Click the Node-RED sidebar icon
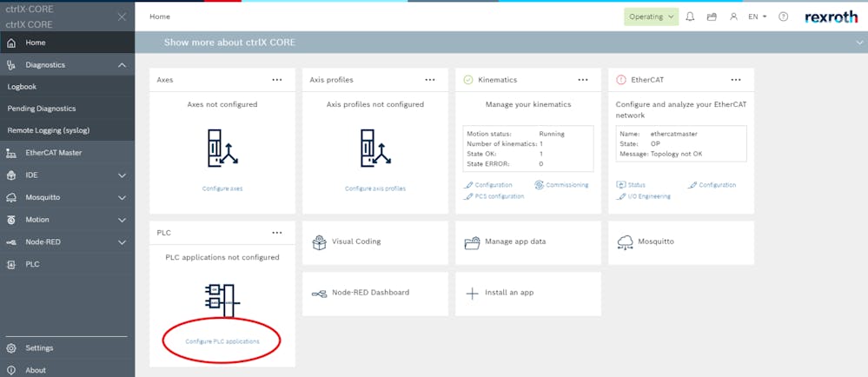The height and width of the screenshot is (377, 868). pyautogui.click(x=11, y=241)
